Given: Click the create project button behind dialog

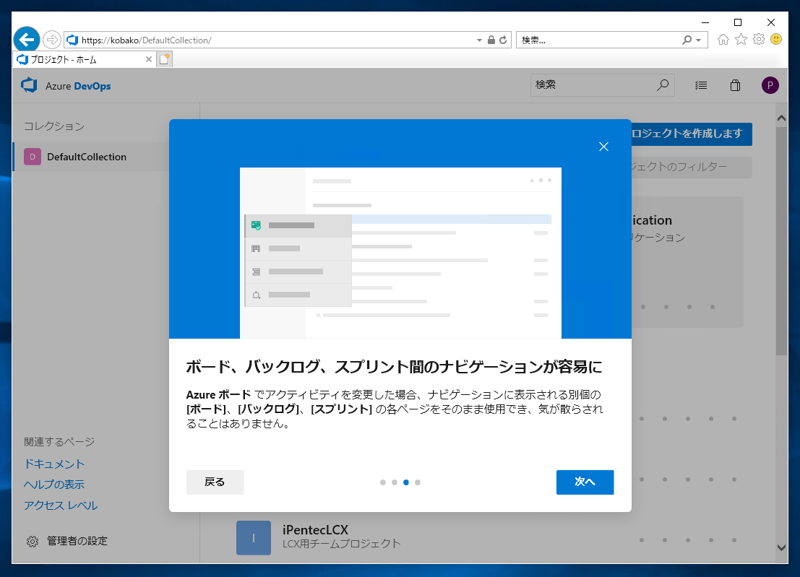Looking at the screenshot, I should pos(691,134).
